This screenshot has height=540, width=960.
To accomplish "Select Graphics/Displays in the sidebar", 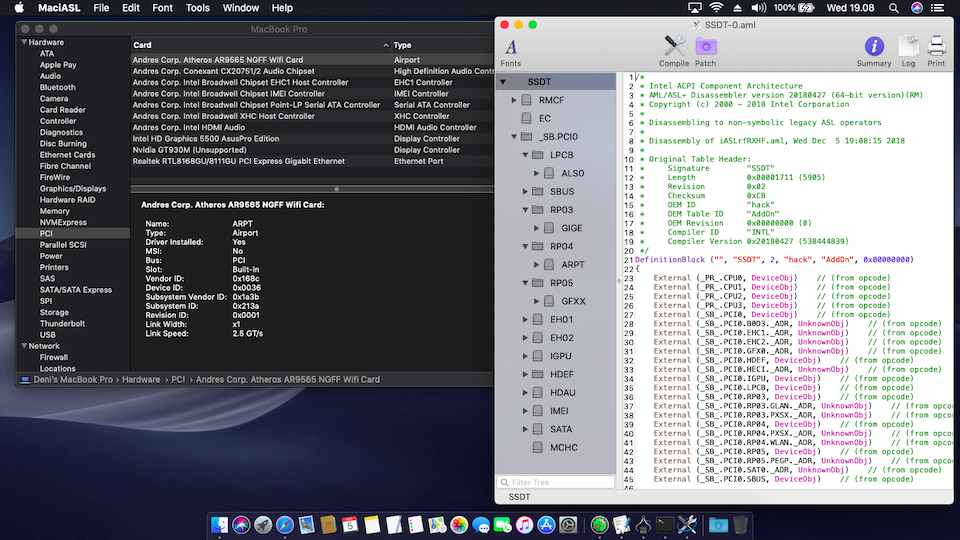I will pos(72,188).
